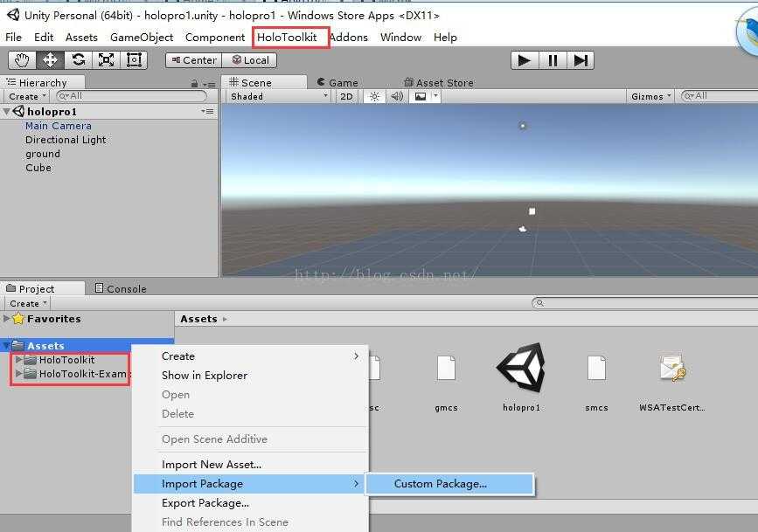The width and height of the screenshot is (758, 532).
Task: Open the HoloToolkit menu
Action: (x=287, y=38)
